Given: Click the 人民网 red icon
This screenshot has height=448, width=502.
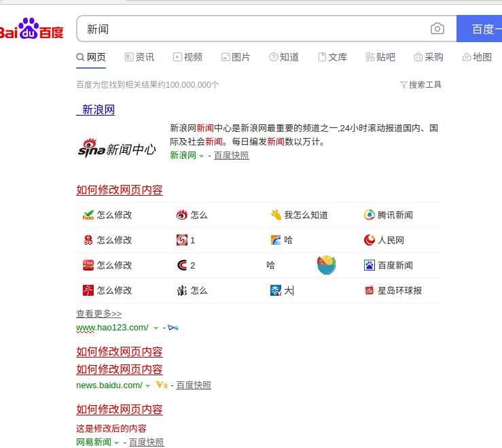Looking at the screenshot, I should (x=369, y=240).
